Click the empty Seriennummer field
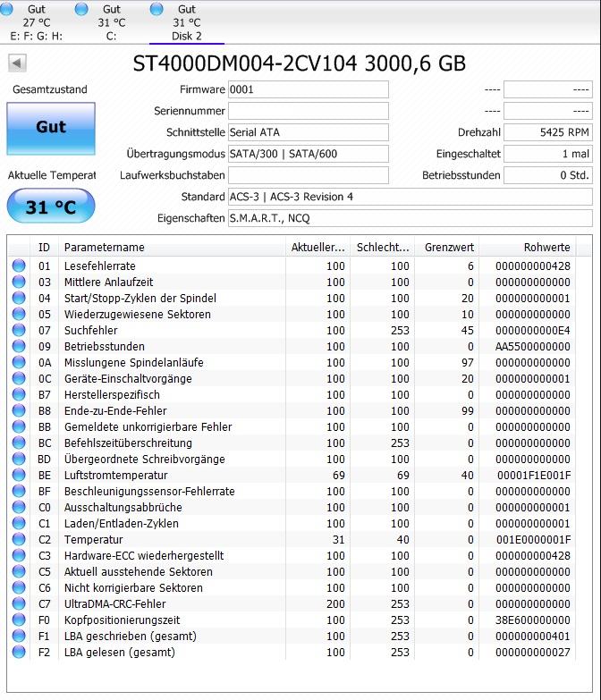601x700 pixels. (x=308, y=111)
